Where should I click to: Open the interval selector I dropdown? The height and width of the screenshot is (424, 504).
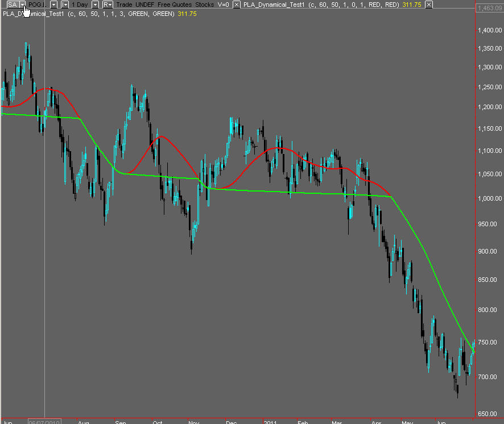point(64,5)
